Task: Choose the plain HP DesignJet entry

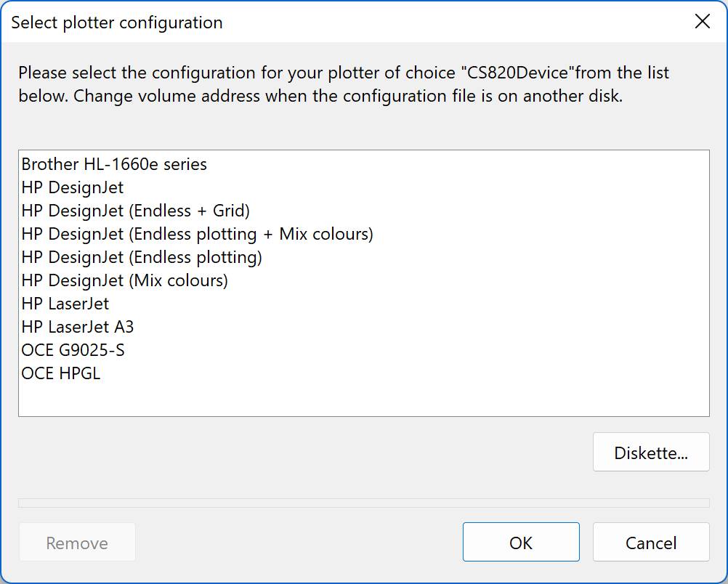Action: coord(73,188)
